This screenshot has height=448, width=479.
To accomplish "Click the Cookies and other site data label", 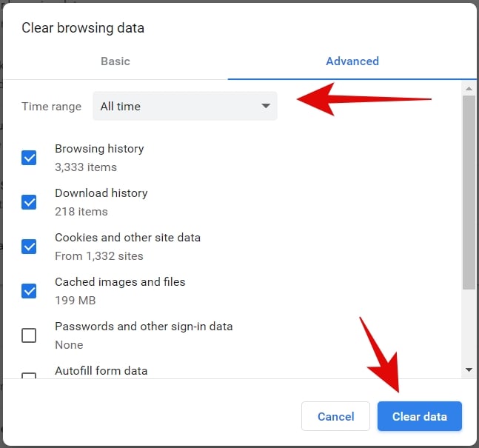I will (x=127, y=238).
